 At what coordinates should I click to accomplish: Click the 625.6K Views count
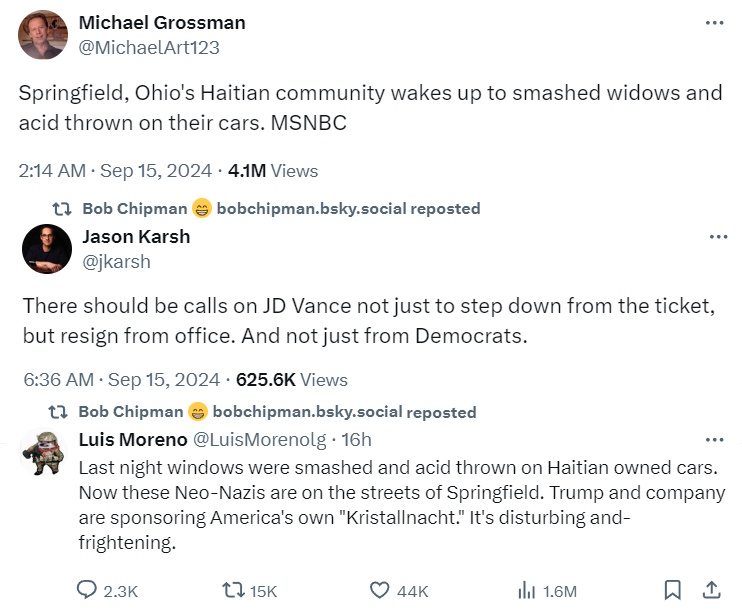(292, 380)
